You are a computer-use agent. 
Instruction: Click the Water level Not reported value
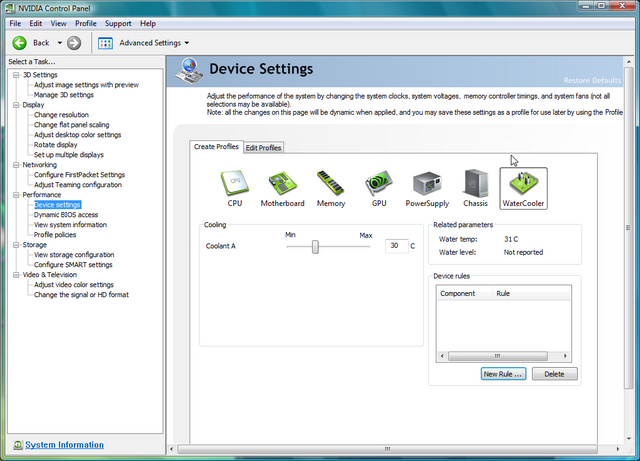point(523,252)
